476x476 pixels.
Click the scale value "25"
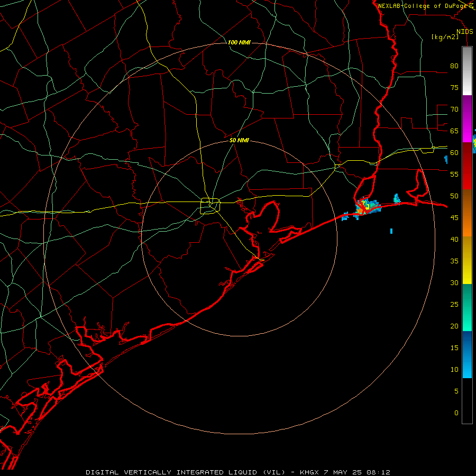click(454, 304)
